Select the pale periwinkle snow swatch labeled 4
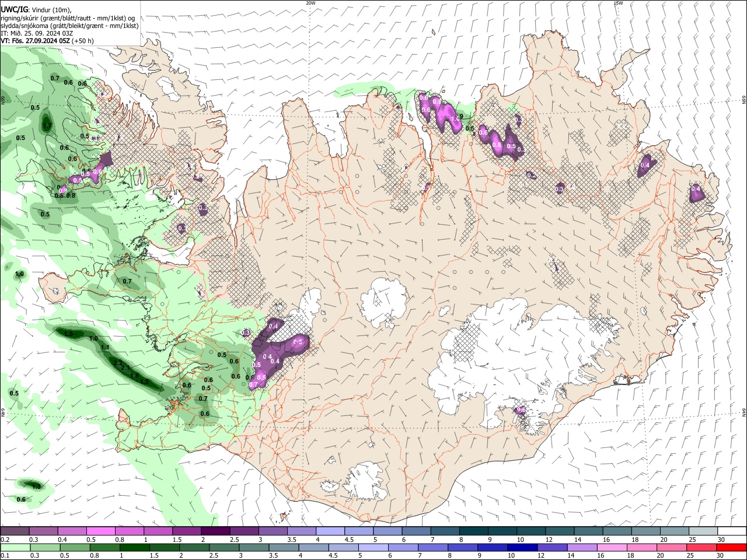 coord(330,531)
